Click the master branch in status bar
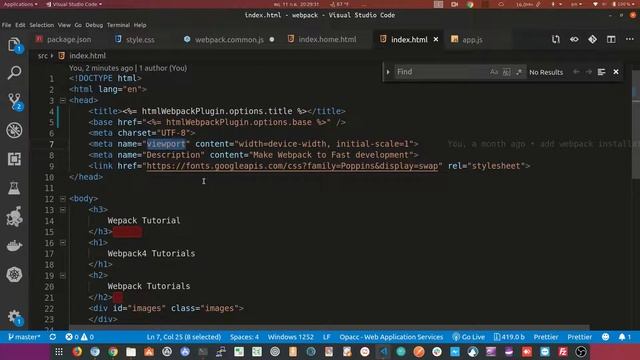This screenshot has width=640, height=360. click(x=24, y=337)
